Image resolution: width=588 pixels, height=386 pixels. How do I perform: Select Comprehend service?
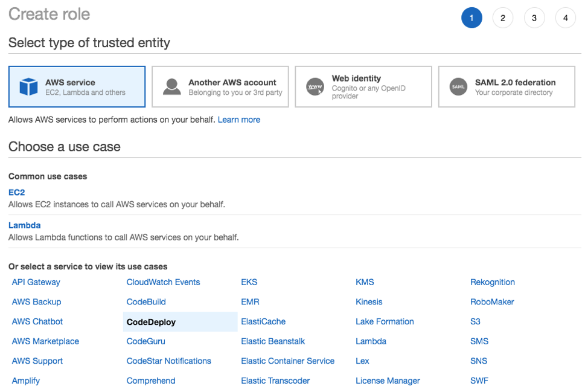pyautogui.click(x=151, y=381)
